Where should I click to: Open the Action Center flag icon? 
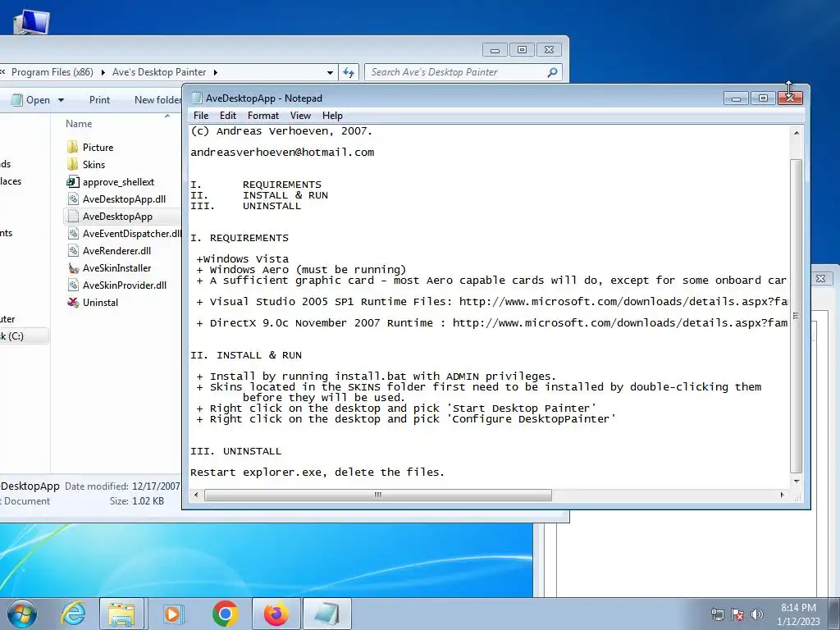click(737, 614)
